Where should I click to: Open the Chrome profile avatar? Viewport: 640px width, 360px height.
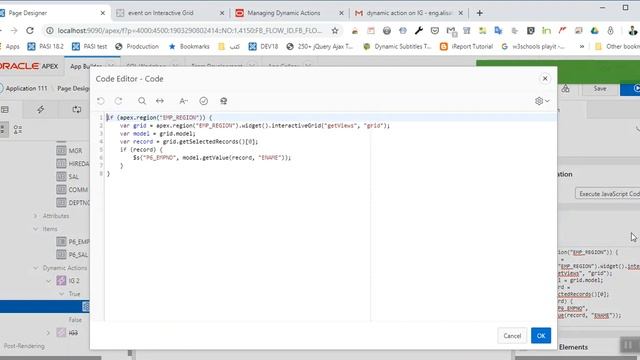point(632,31)
